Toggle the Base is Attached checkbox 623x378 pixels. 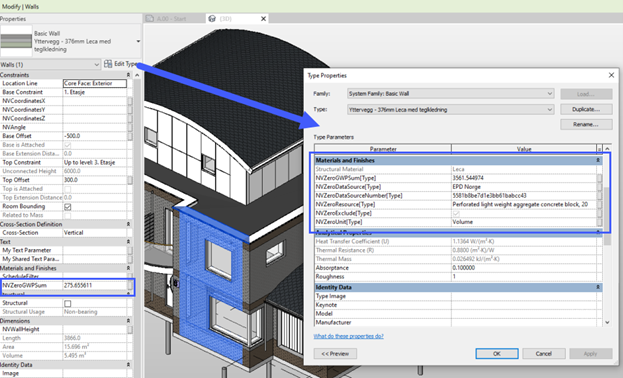click(68, 145)
